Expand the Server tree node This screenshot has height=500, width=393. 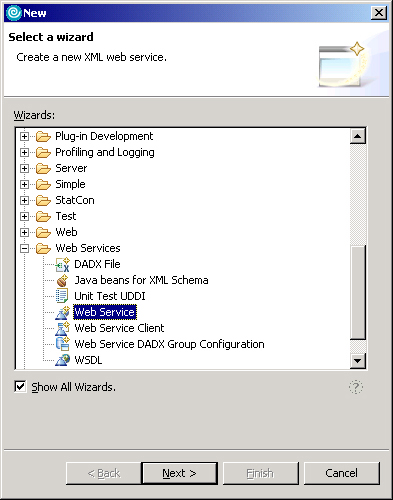pos(24,168)
